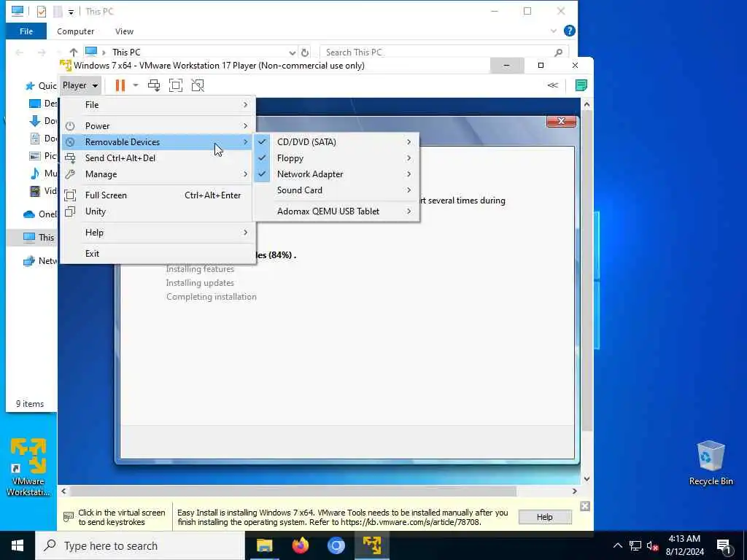
Task: Expand the Floppy submenu arrow
Action: 409,158
